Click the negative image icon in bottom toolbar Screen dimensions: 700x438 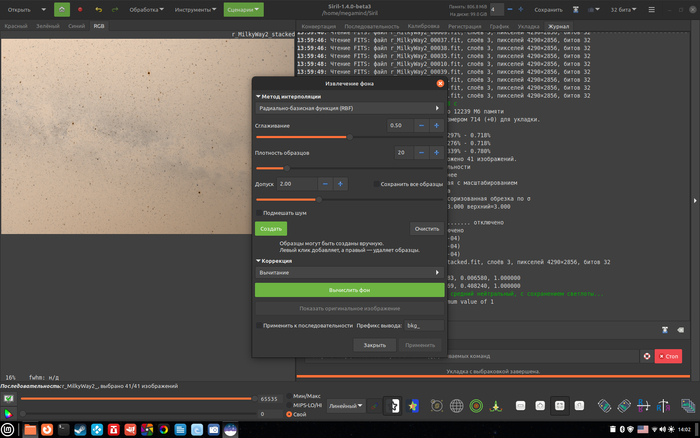pos(394,406)
